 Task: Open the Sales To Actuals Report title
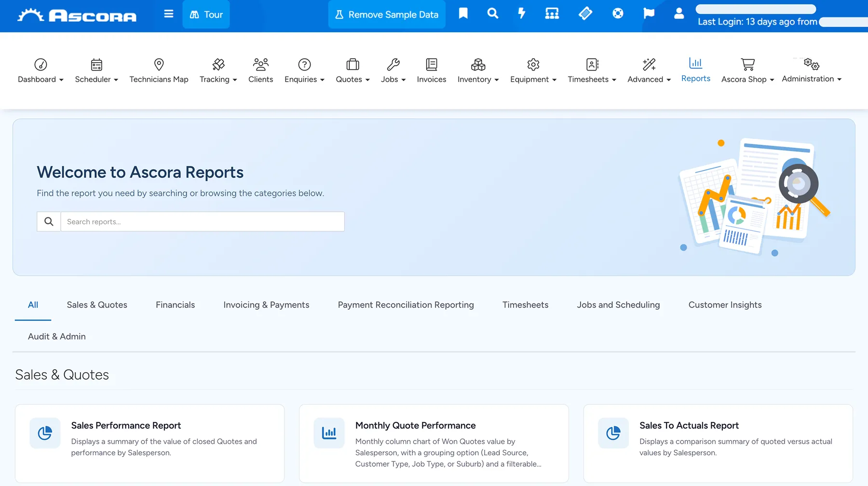pyautogui.click(x=689, y=425)
